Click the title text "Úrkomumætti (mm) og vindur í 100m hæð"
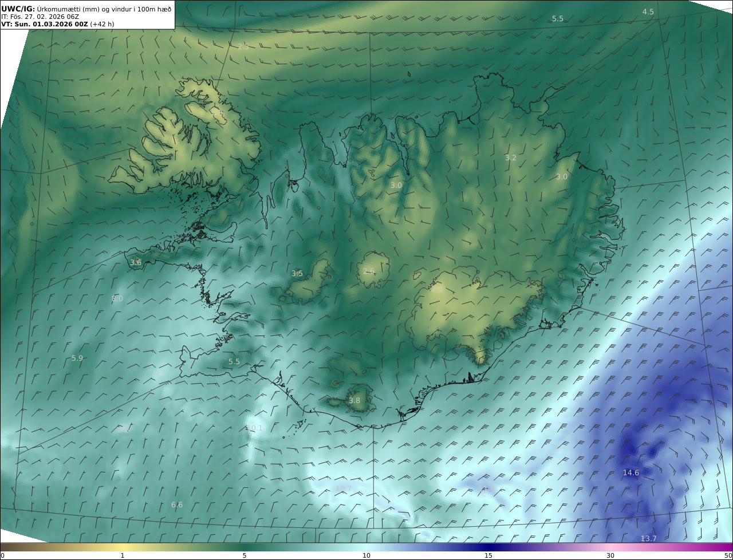 tap(104, 9)
